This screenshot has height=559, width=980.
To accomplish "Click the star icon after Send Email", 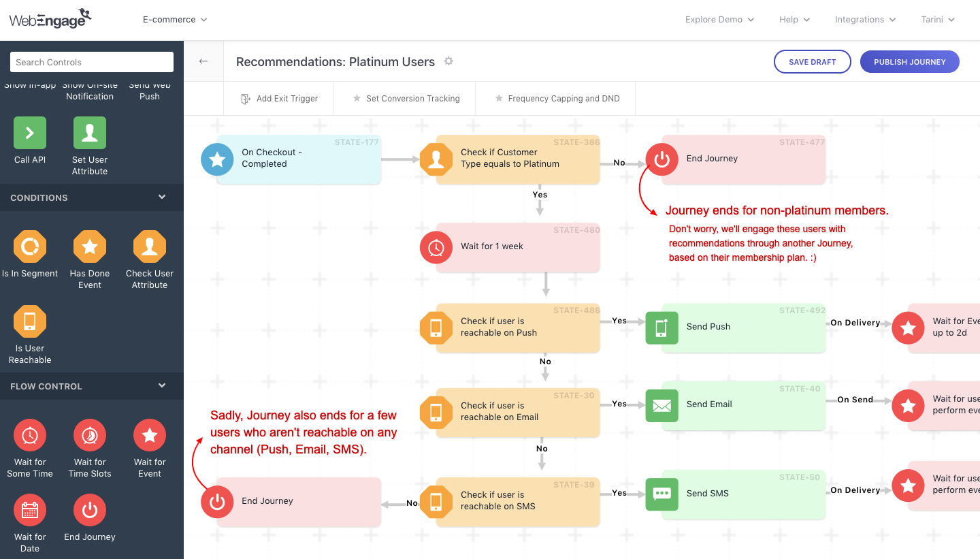I will (x=909, y=406).
